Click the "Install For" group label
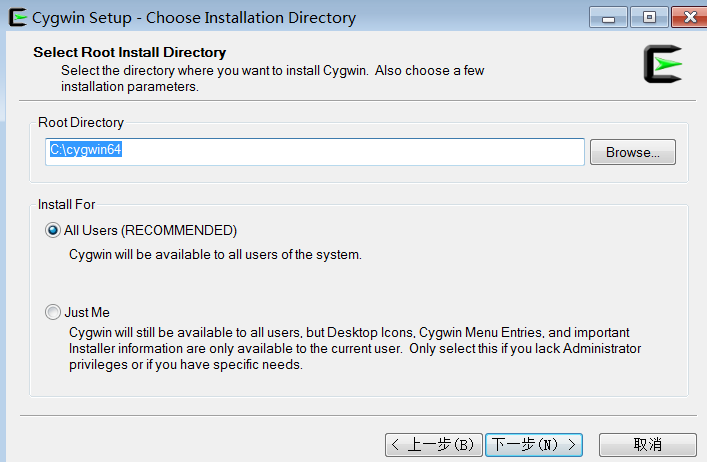 (66, 205)
